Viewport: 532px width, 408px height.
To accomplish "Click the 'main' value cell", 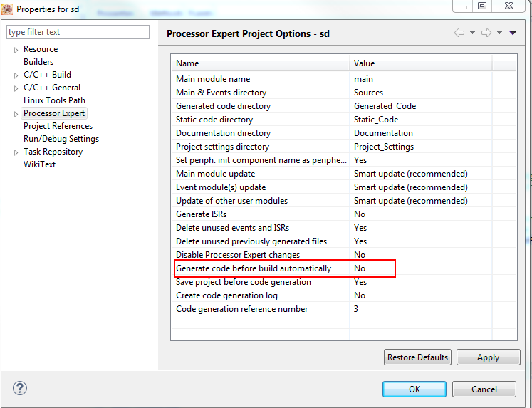I will [x=421, y=79].
